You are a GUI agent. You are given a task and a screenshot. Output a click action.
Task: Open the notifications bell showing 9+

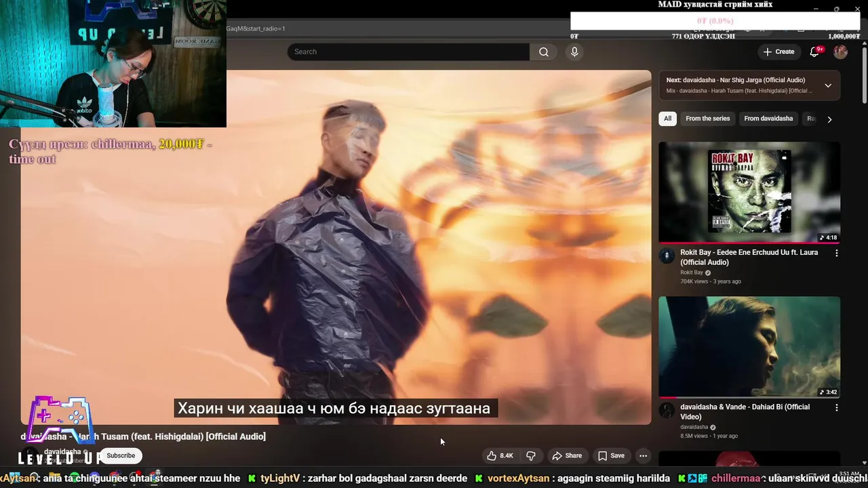tap(815, 52)
